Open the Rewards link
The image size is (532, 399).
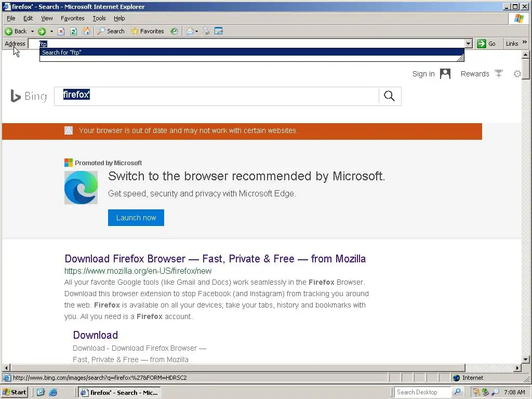[475, 74]
